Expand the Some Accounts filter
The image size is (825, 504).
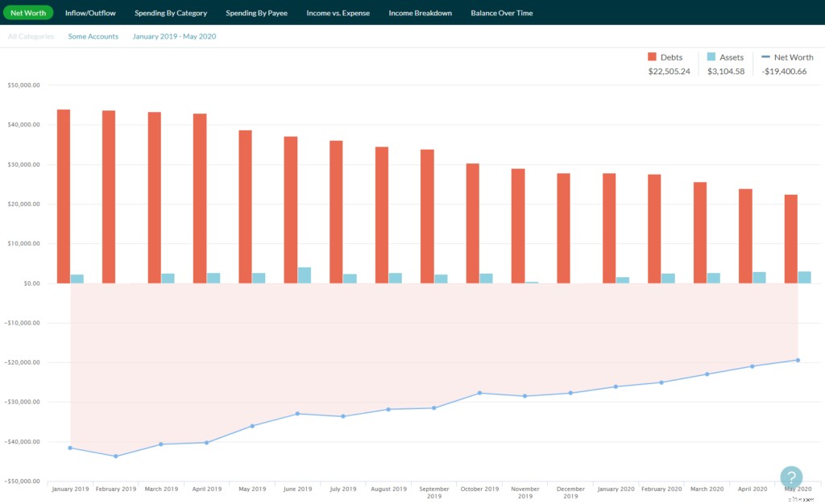tap(93, 36)
